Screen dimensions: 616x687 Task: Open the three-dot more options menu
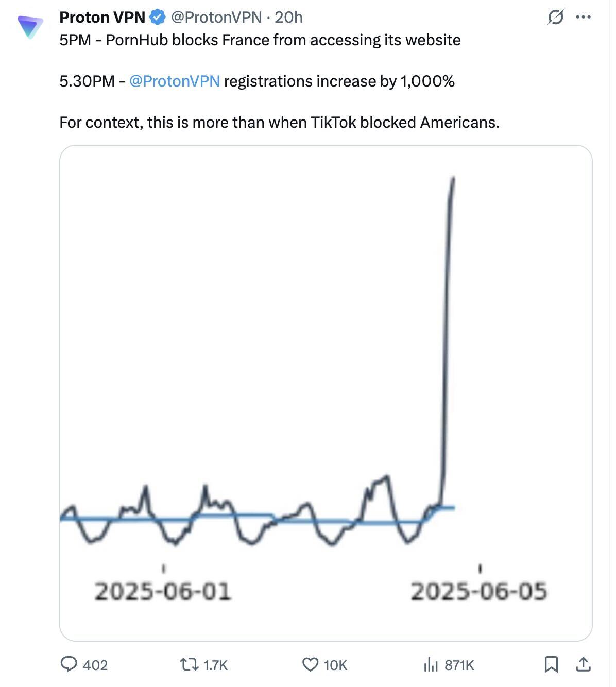[x=583, y=18]
